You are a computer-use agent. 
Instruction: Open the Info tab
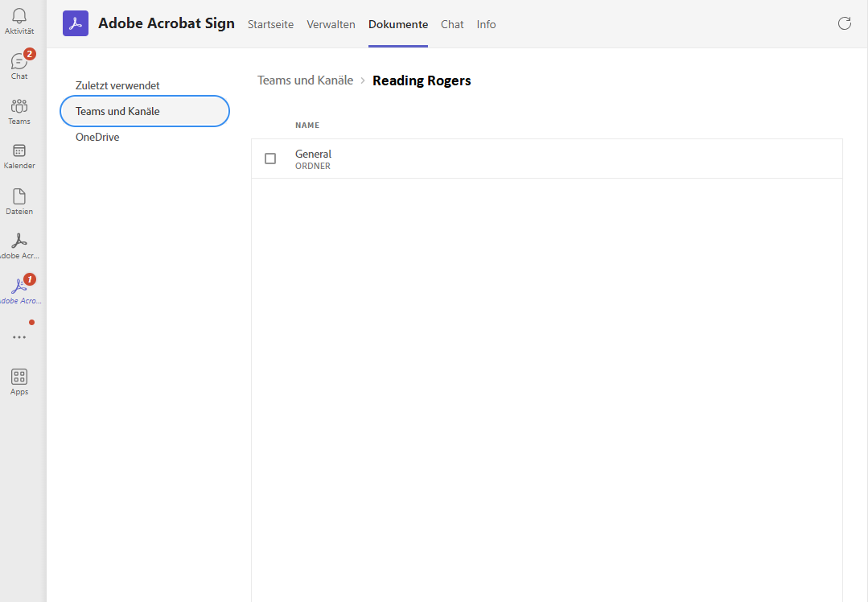(486, 24)
